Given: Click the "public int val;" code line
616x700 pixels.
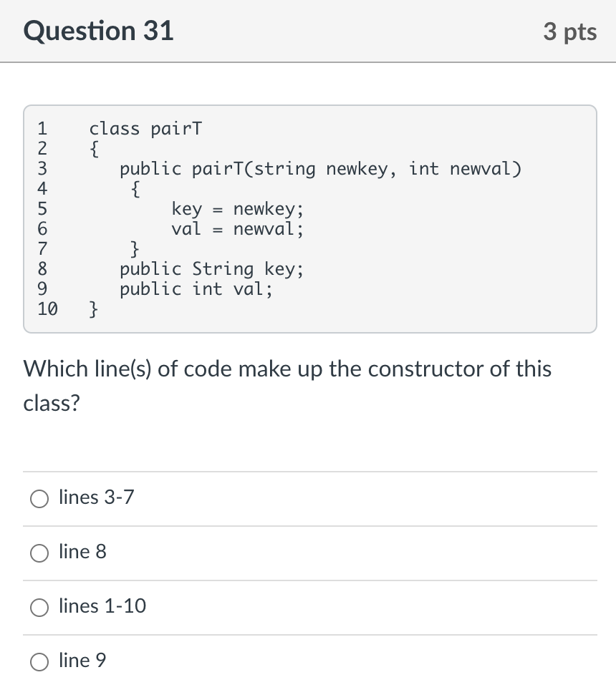Looking at the screenshot, I should pos(195,289).
